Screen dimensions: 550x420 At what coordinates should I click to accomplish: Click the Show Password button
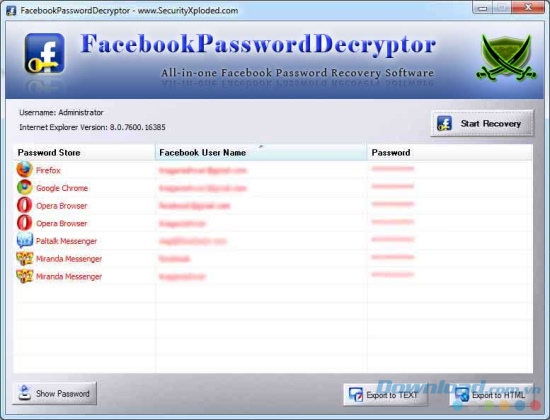click(55, 394)
